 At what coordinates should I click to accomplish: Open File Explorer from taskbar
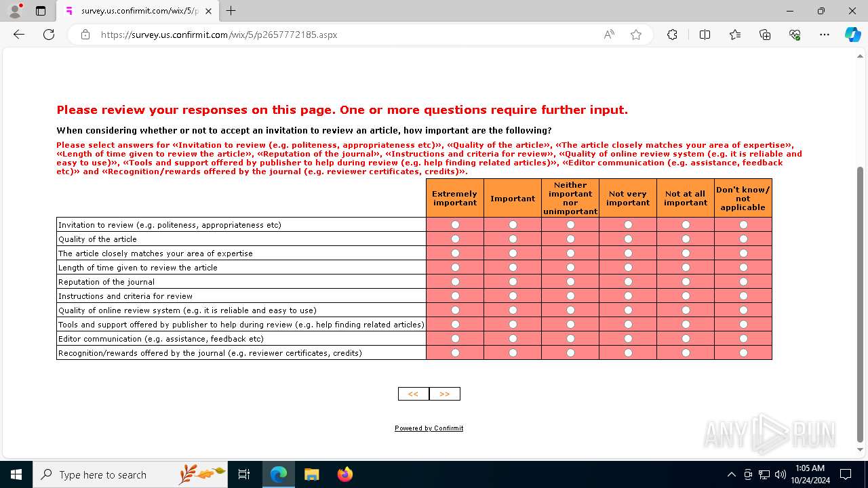[311, 474]
